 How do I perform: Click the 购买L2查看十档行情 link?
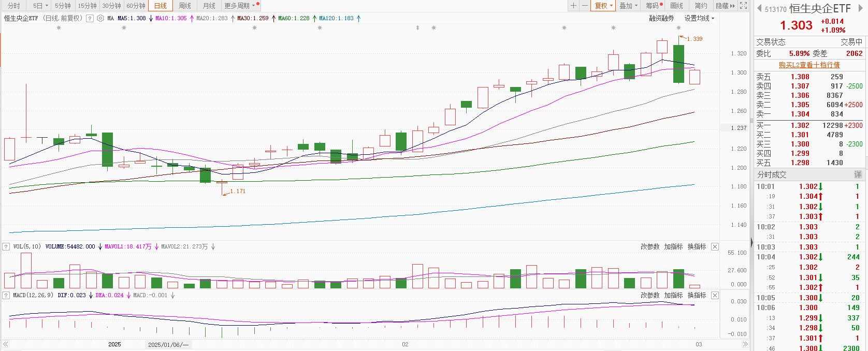(x=809, y=65)
